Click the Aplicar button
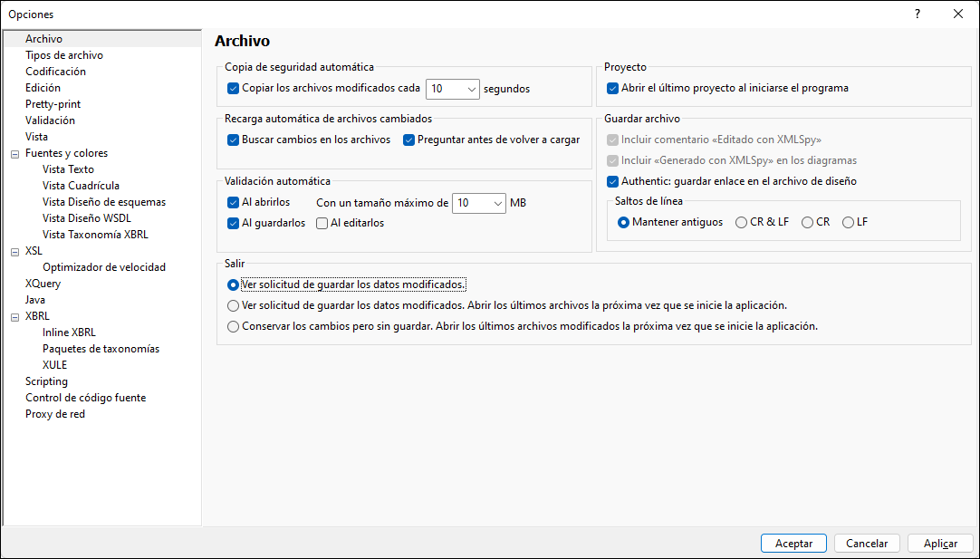980x559 pixels. click(940, 544)
